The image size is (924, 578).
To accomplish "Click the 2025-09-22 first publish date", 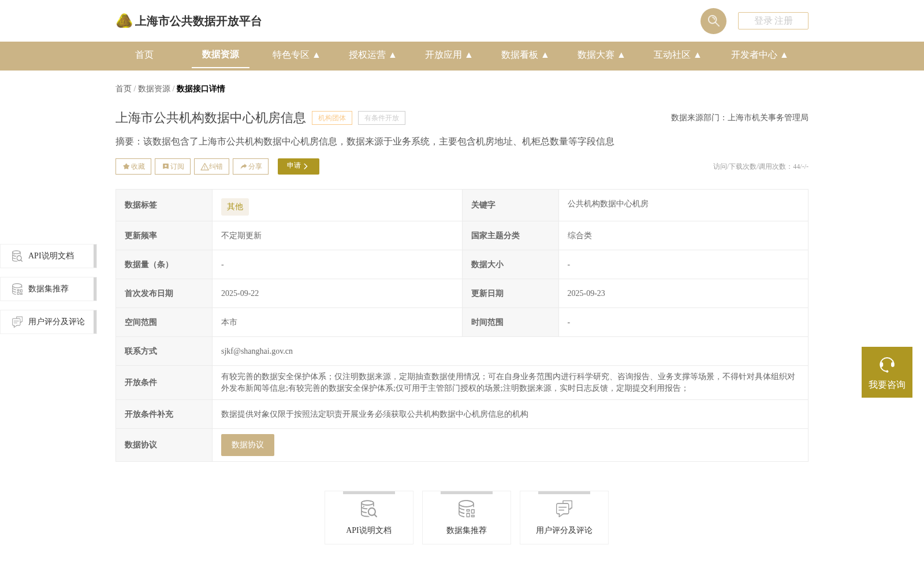I will (240, 294).
